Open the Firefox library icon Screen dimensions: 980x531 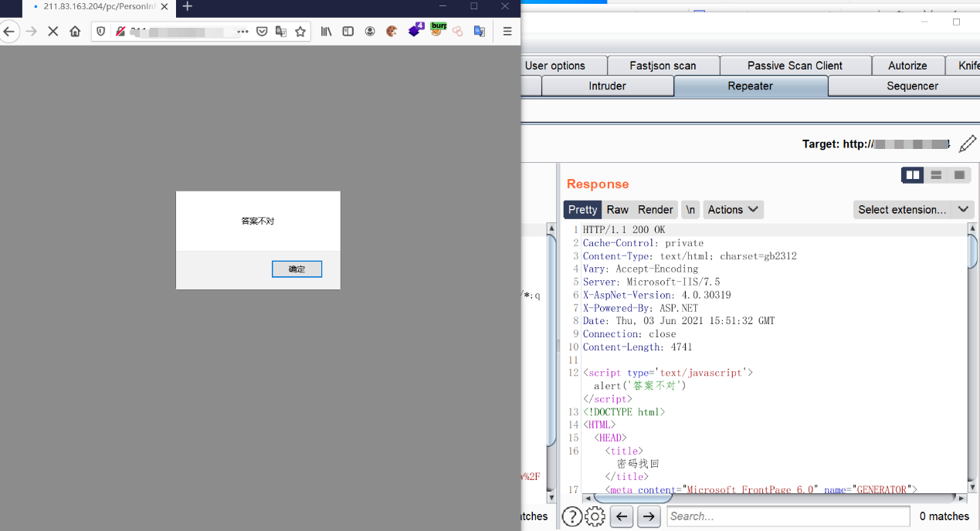[x=326, y=32]
